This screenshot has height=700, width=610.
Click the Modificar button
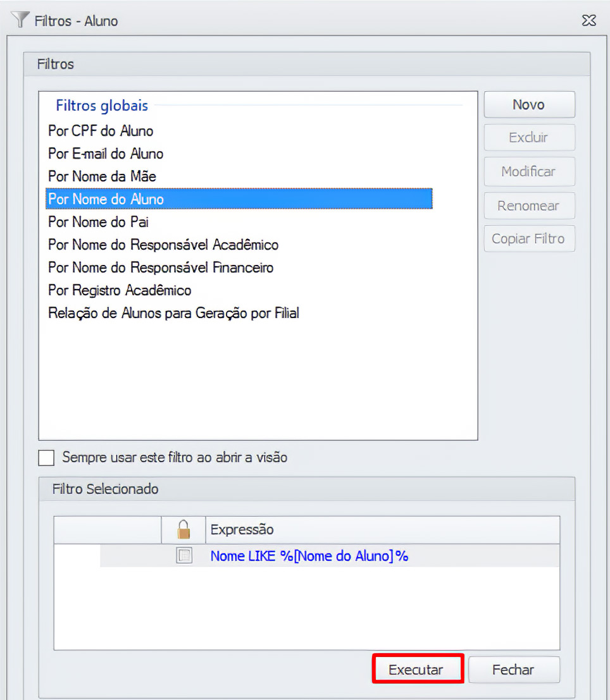(528, 171)
